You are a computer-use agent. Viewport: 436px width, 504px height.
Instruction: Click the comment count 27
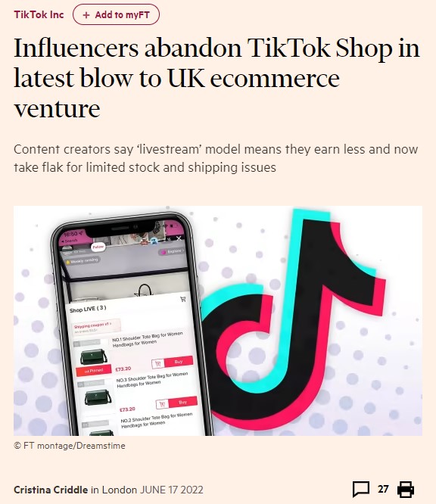click(x=383, y=489)
